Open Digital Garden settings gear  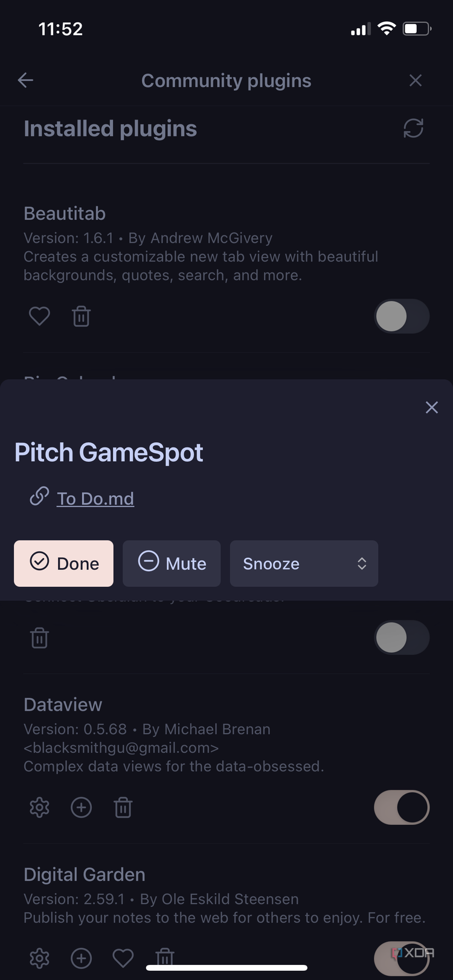(x=40, y=958)
